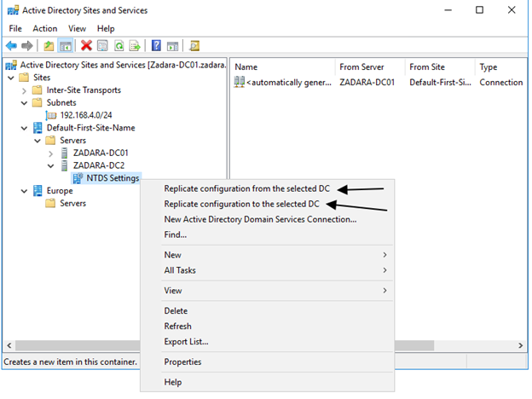Collapse Servers under Default-First-Site-Name

point(38,141)
